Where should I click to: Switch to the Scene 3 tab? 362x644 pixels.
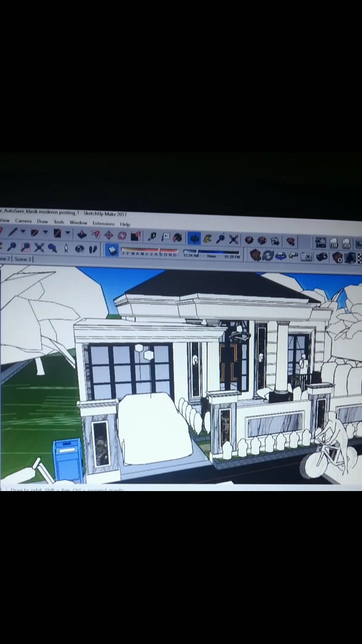coord(23,259)
